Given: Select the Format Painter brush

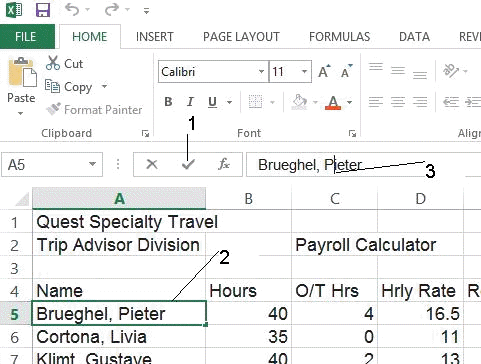Looking at the screenshot, I should pos(53,109).
